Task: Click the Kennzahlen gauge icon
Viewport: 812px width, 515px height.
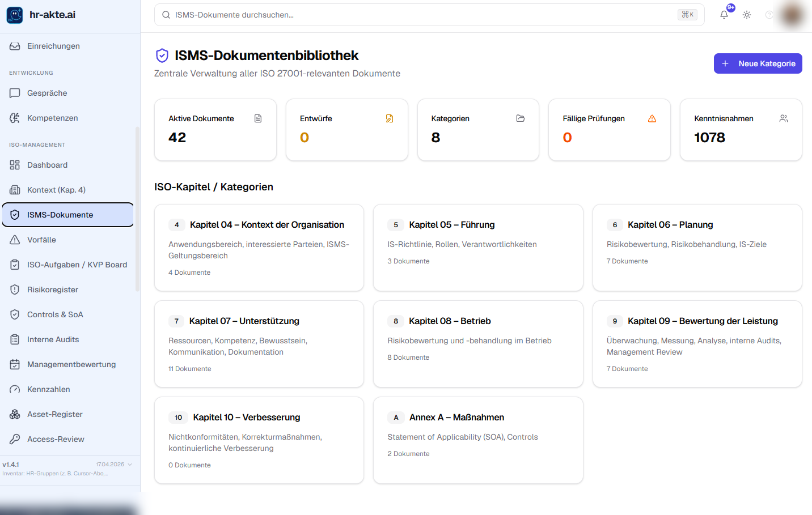Action: [15, 389]
